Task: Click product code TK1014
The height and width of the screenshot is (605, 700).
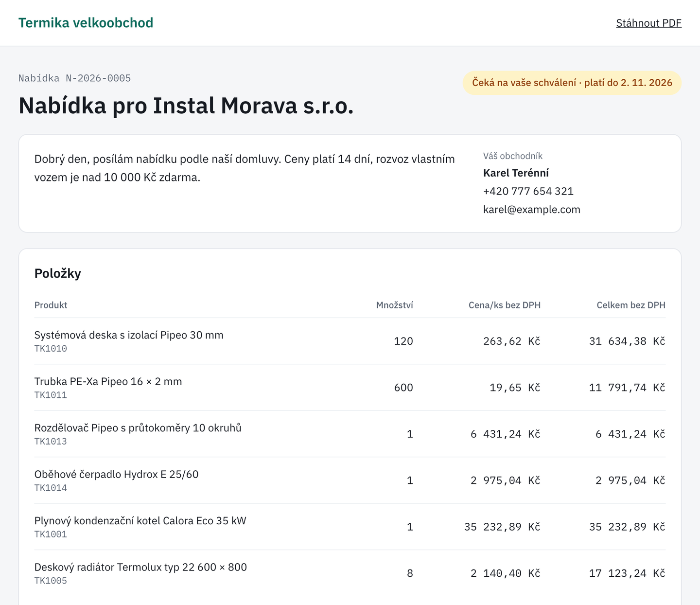Action: (x=51, y=488)
